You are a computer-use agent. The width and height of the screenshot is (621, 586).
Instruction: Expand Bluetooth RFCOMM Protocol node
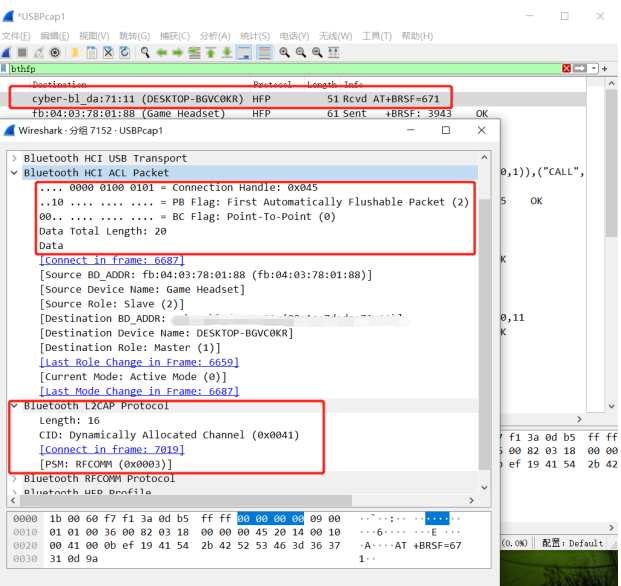[x=13, y=478]
